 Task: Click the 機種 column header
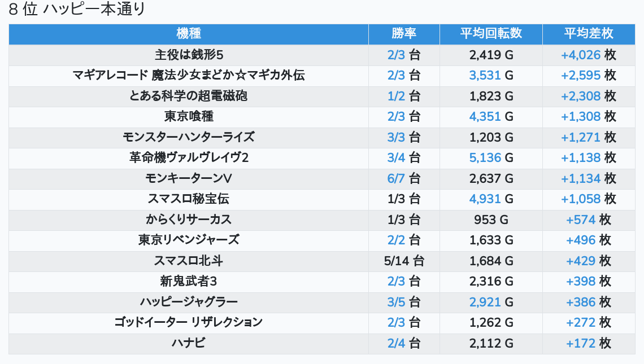pyautogui.click(x=189, y=34)
